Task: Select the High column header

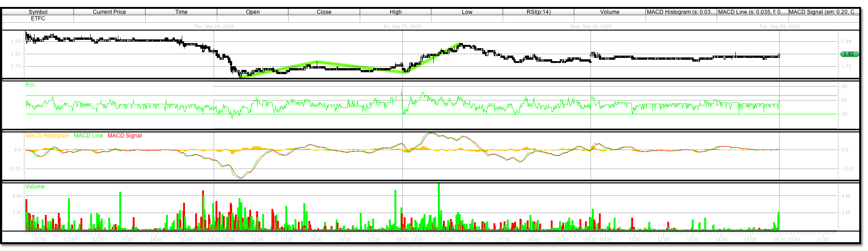Action: tap(395, 12)
